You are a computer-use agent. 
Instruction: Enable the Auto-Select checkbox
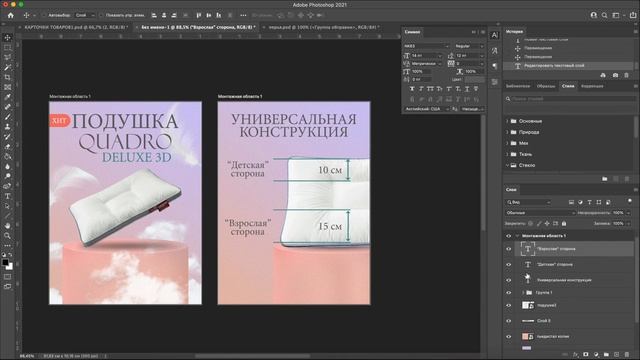(44, 15)
